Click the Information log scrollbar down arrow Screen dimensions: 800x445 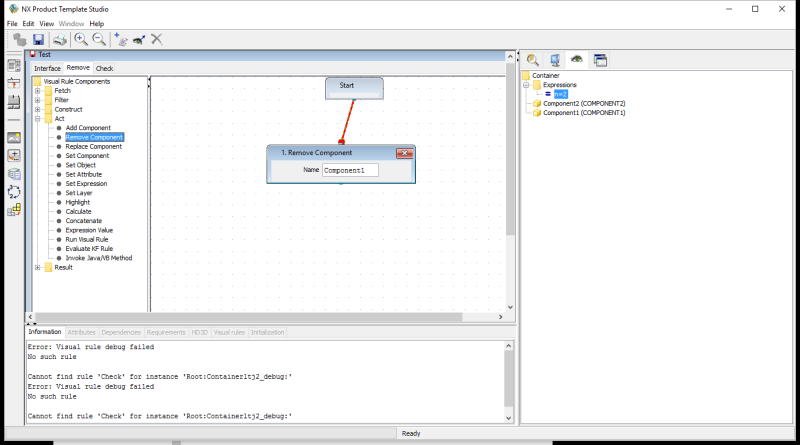click(509, 418)
